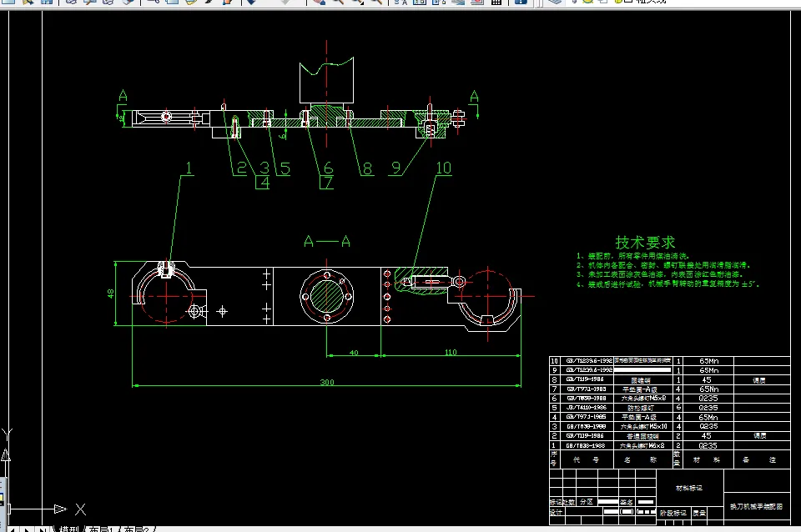Select GB/T1239.6-1992 code in row 10
This screenshot has height=532, width=801.
coord(589,360)
